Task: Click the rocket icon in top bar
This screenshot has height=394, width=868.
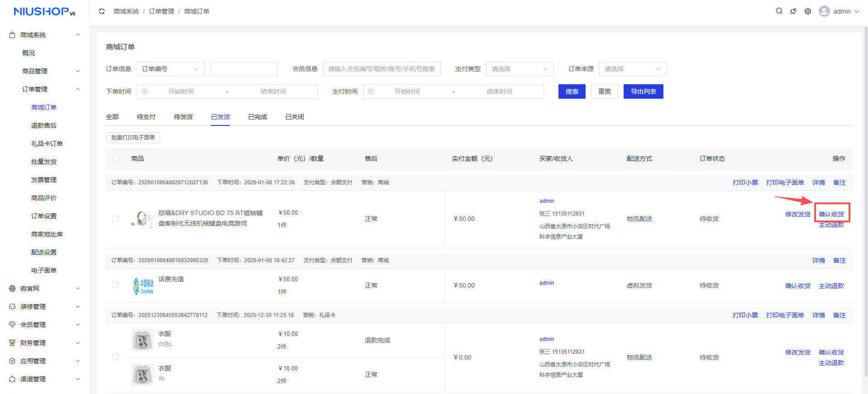Action: pyautogui.click(x=793, y=11)
